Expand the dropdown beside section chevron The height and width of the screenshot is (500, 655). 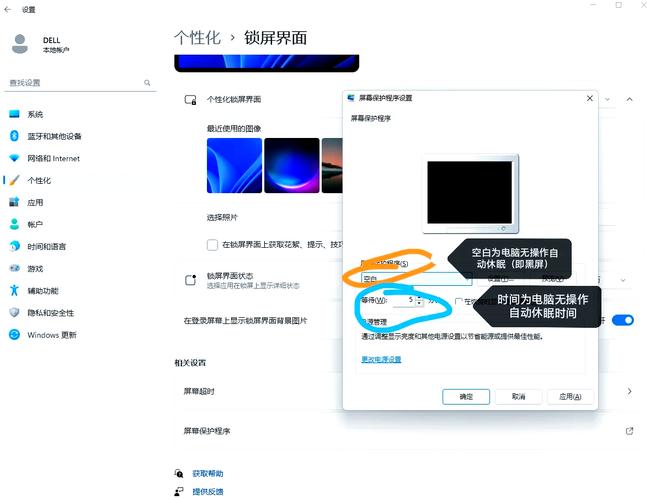pos(607,99)
